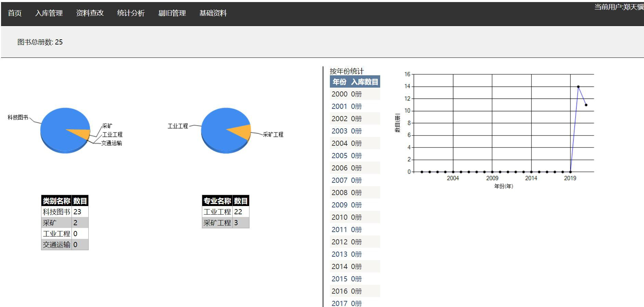Select the year 2011 row

point(355,230)
